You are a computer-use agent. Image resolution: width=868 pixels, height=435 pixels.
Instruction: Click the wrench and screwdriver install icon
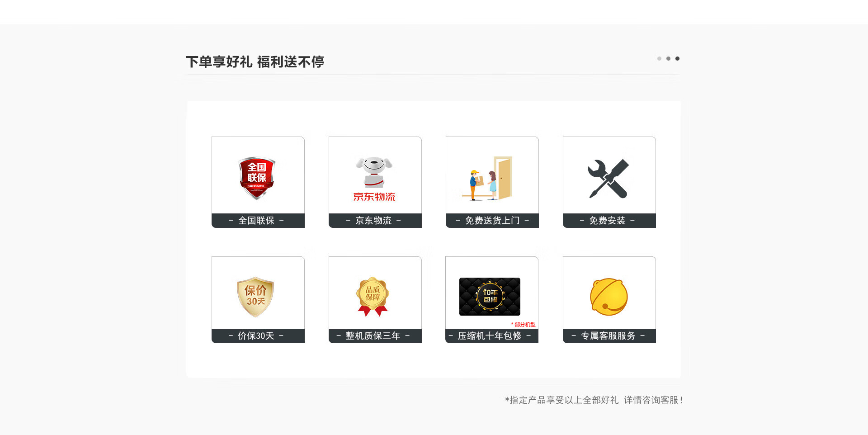click(609, 179)
